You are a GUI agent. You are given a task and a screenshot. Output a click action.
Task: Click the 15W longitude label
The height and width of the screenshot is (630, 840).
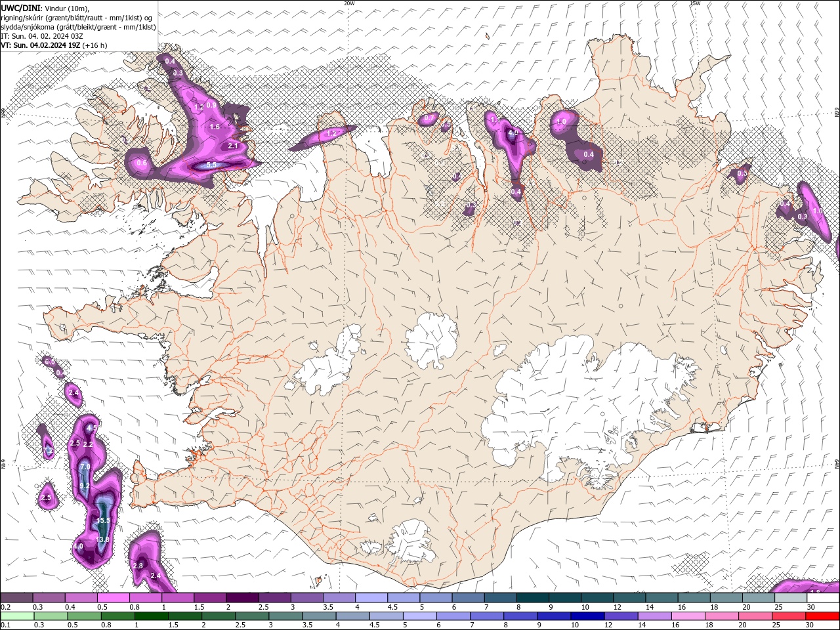pyautogui.click(x=695, y=3)
